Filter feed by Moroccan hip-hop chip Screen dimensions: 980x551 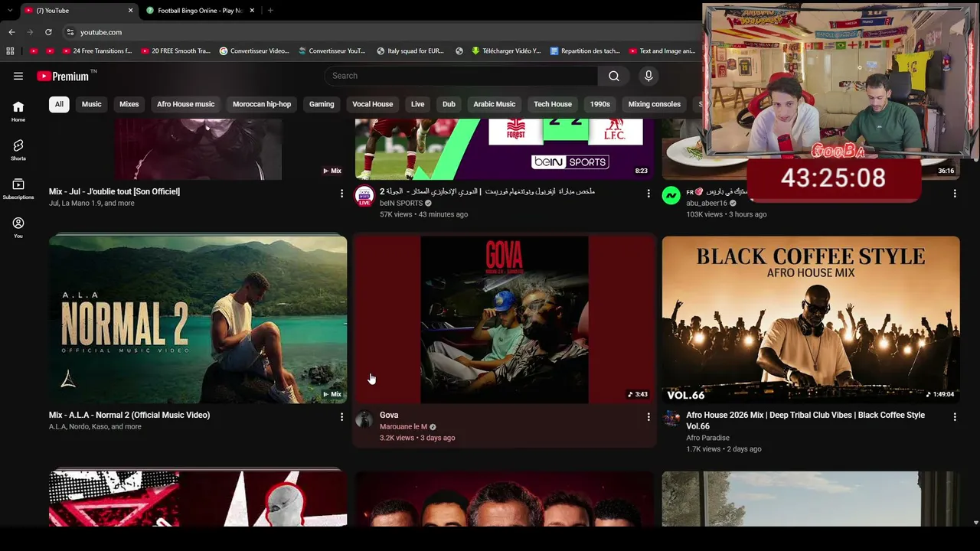point(262,104)
